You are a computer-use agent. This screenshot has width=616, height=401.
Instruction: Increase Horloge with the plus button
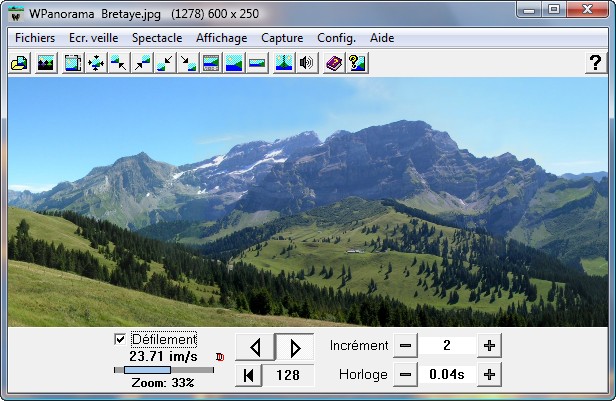coord(489,375)
